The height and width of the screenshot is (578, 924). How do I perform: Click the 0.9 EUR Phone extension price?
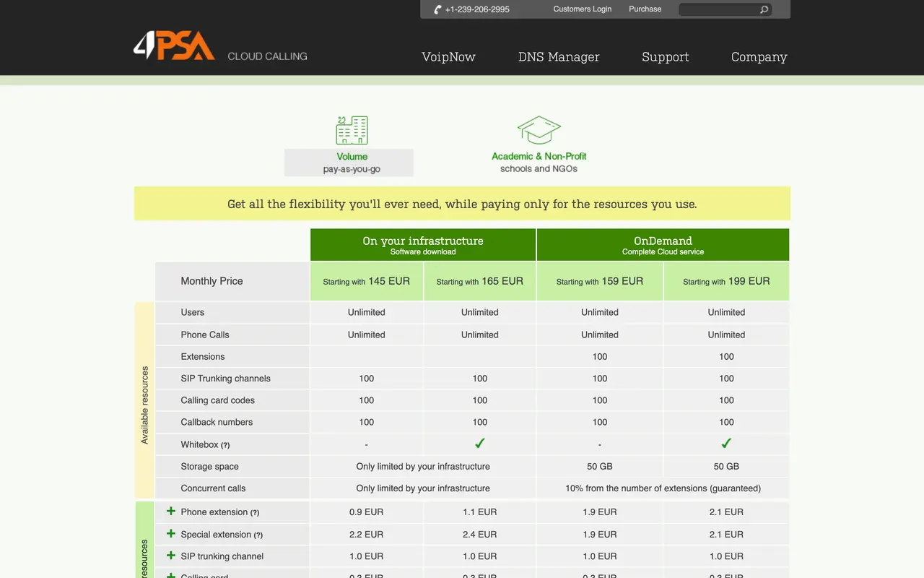367,512
